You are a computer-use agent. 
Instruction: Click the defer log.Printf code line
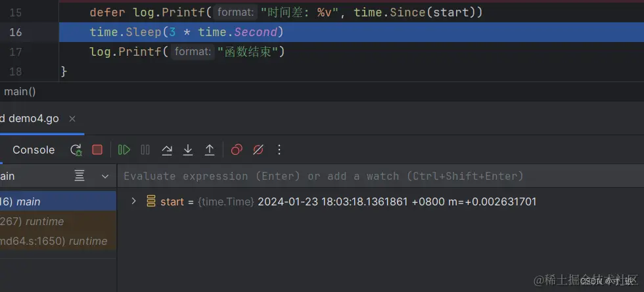[x=286, y=12]
